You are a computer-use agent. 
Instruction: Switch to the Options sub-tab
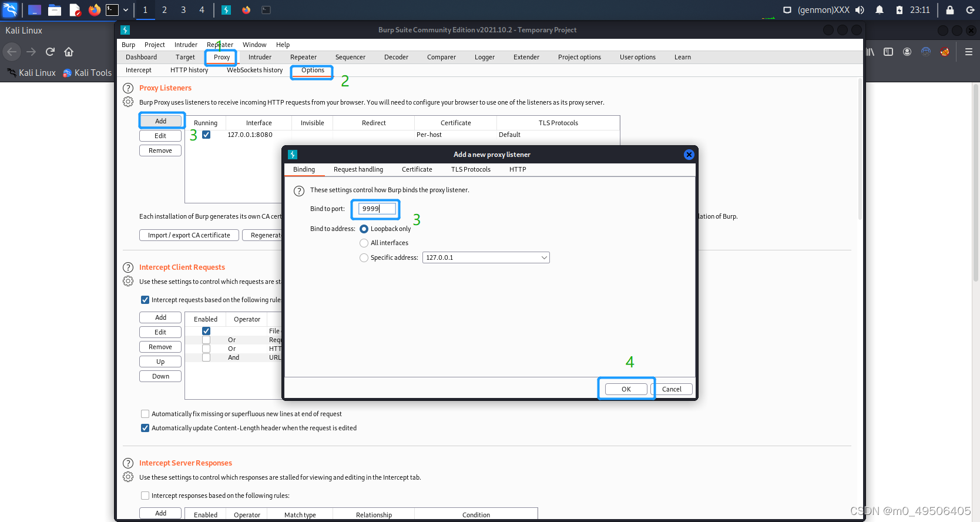click(313, 71)
